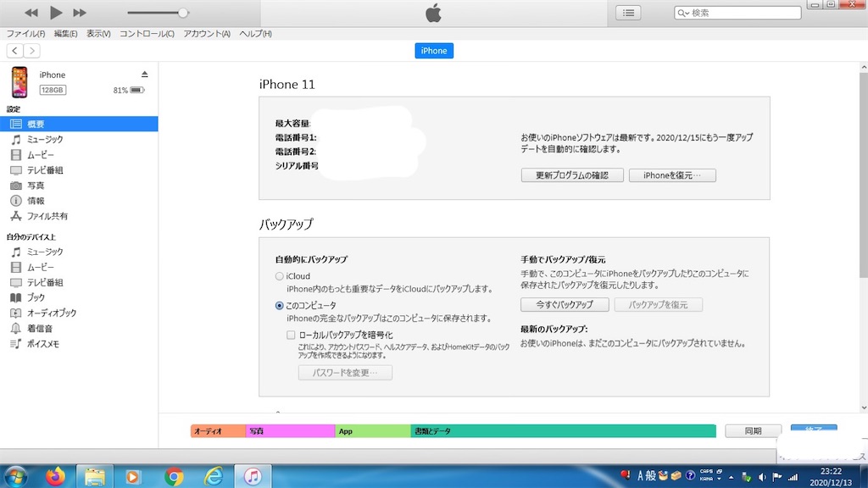Click iPhoneを復元 button

click(672, 175)
